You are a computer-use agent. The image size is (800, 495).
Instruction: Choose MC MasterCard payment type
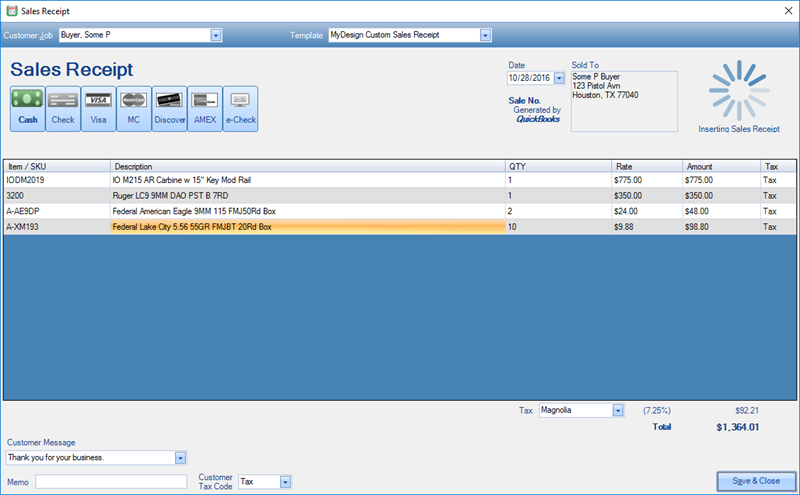(134, 109)
